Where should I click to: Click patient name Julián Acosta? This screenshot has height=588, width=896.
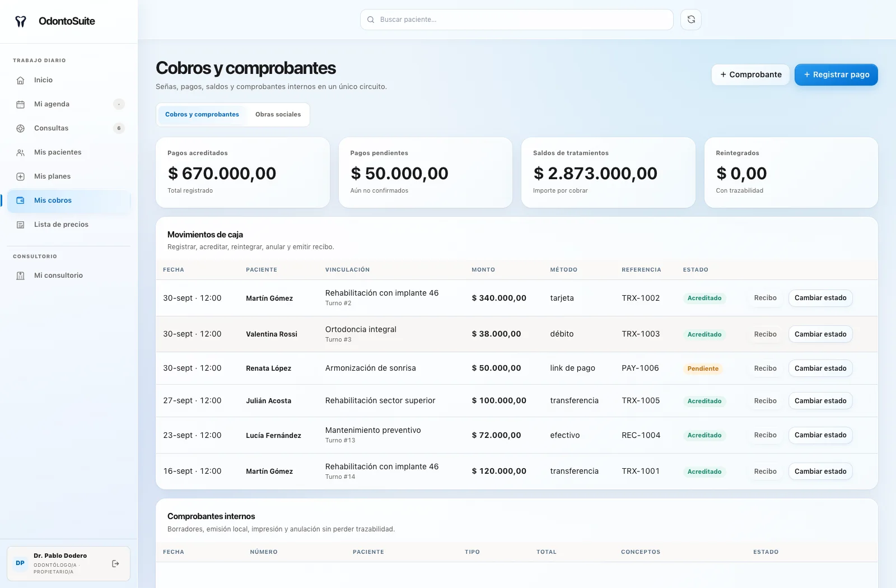pos(268,401)
